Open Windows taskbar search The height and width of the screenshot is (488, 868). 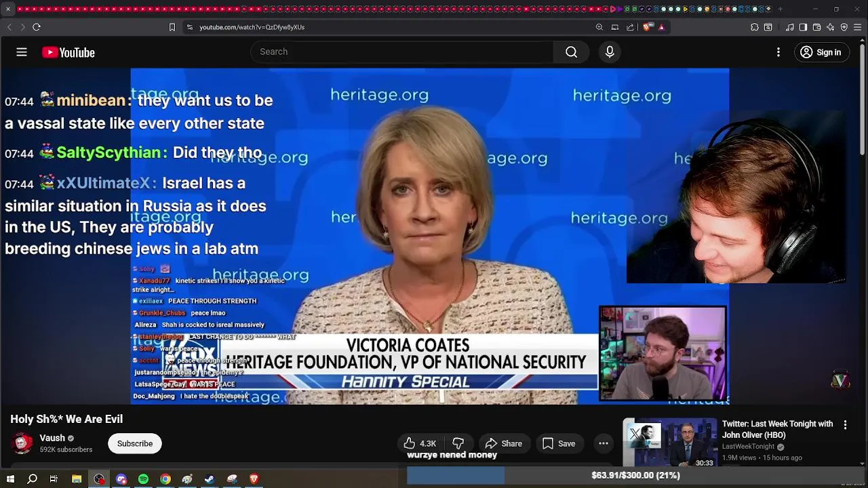coord(32,479)
